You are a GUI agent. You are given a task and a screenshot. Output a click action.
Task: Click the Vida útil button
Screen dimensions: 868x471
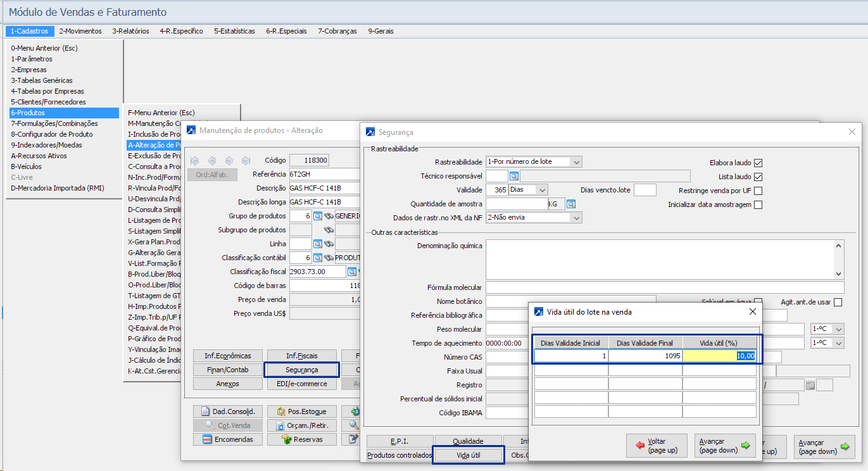point(469,455)
